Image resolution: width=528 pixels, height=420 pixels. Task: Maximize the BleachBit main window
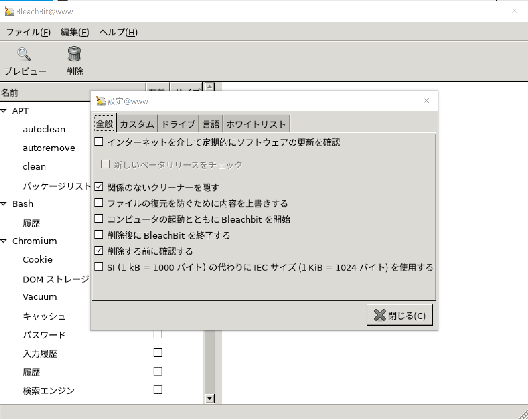pos(484,11)
